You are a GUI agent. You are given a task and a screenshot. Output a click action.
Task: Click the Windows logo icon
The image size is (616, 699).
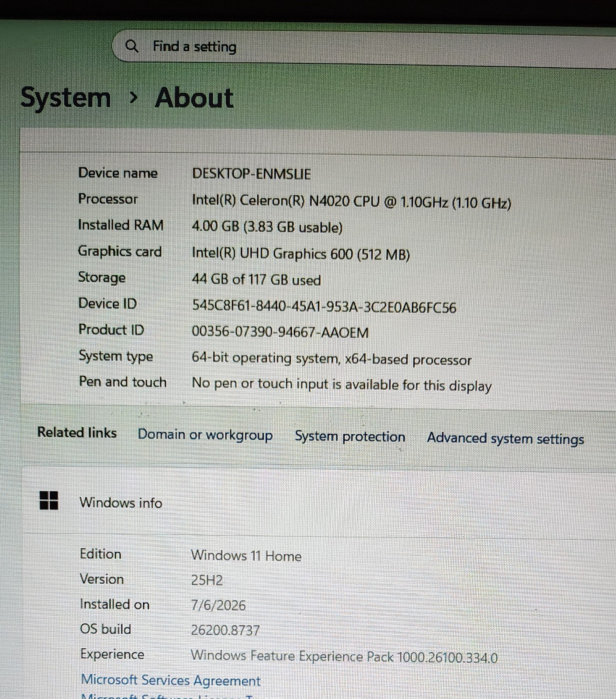tap(49, 500)
